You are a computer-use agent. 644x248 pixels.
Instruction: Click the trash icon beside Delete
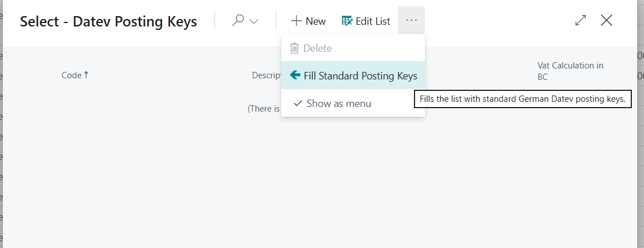295,48
